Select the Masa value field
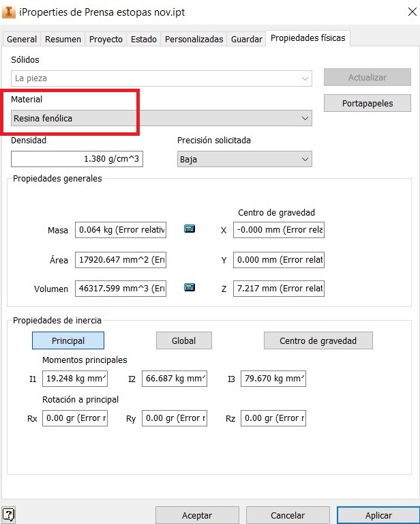Viewport: 420px width, 524px height. (121, 230)
